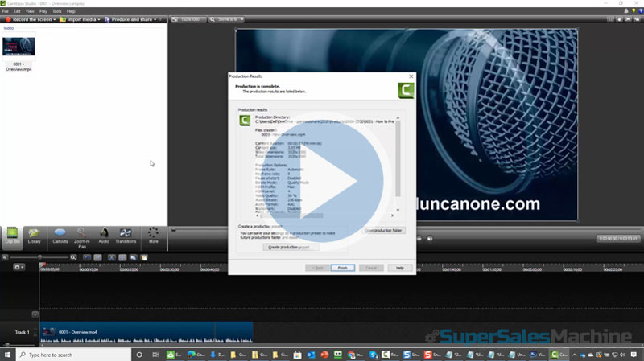Open the Zoom-n-Pan tool
This screenshot has width=644, height=361.
point(81,235)
